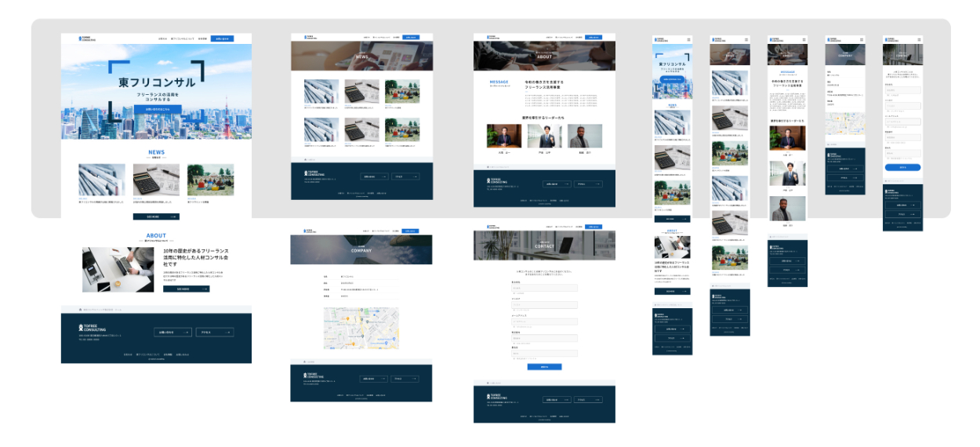980x447 pixels.
Task: Tap blue submit button on mobile contact page
Action: pyautogui.click(x=902, y=167)
